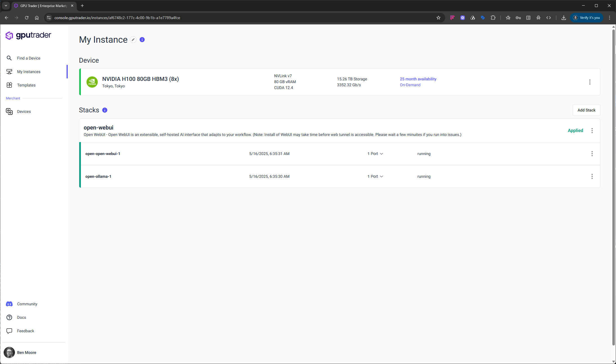The height and width of the screenshot is (364, 616).
Task: Click the NVIDIA device logo icon
Action: [92, 82]
